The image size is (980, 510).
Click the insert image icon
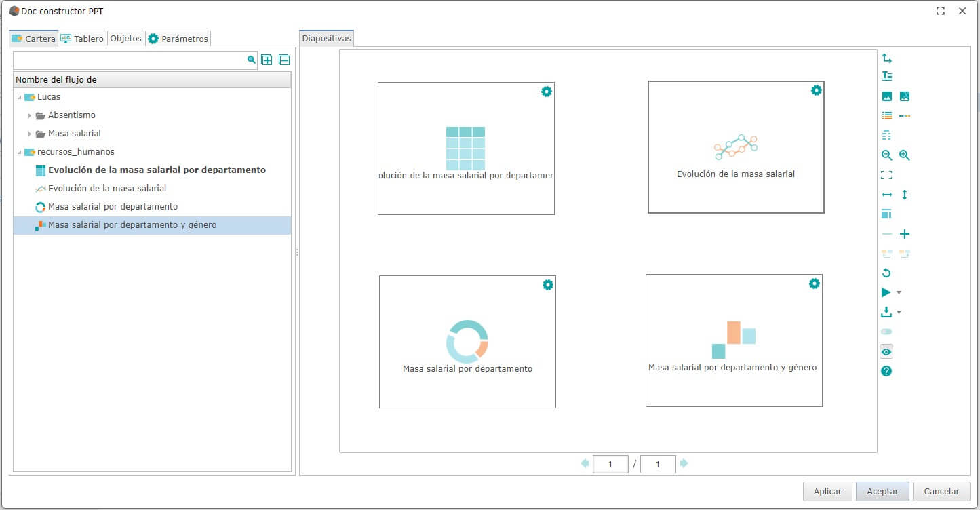(x=886, y=96)
